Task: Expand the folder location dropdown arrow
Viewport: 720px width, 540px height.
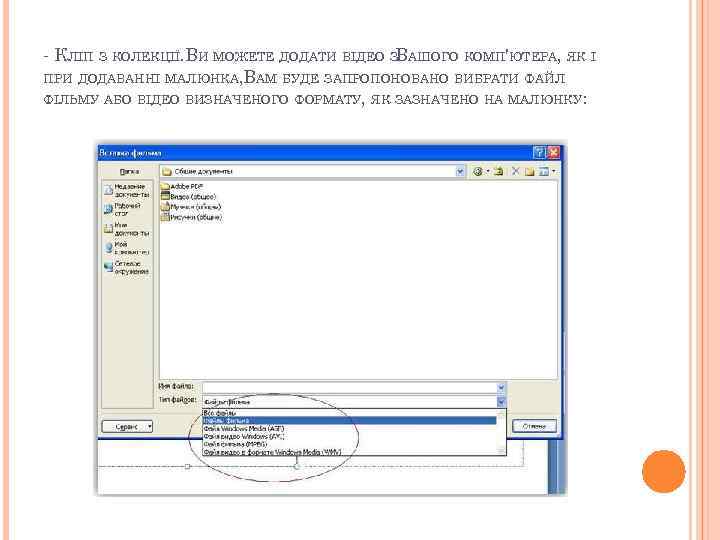Action: (460, 172)
